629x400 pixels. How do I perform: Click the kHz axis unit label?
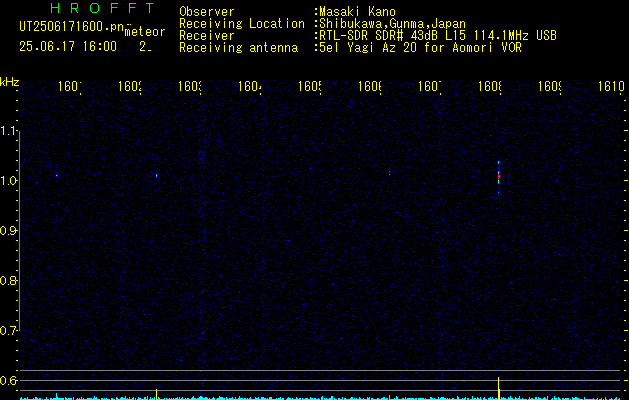(x=10, y=82)
